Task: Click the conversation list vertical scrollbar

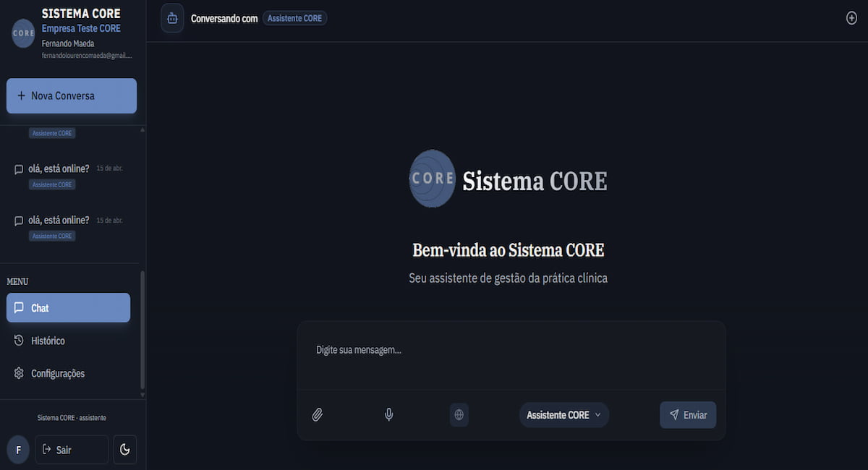Action: (x=142, y=329)
